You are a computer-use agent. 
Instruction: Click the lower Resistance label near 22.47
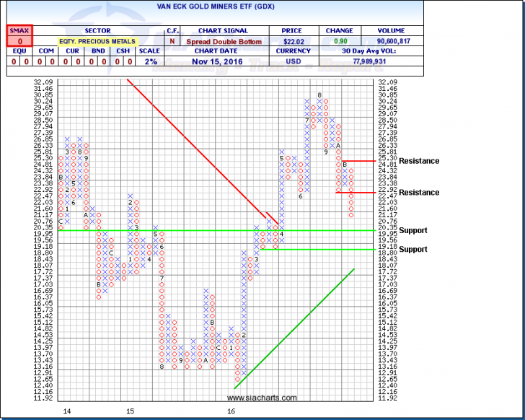tap(419, 193)
